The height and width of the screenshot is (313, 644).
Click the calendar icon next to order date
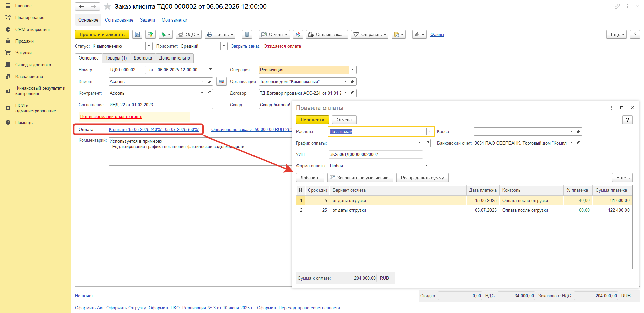click(x=211, y=70)
